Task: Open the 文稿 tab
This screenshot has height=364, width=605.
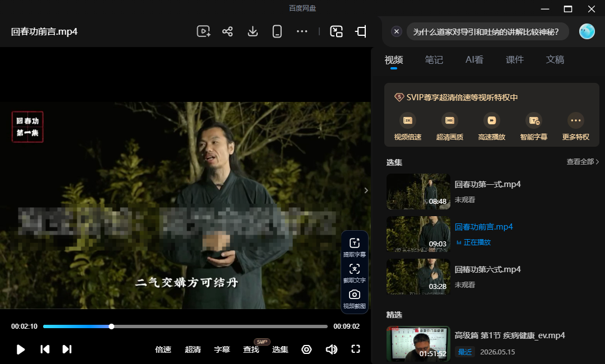Action: coord(555,60)
